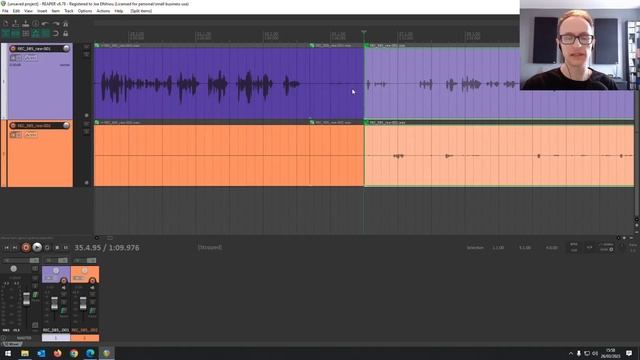The width and height of the screenshot is (640, 360).
Task: Open the Track menu
Action: [x=69, y=11]
